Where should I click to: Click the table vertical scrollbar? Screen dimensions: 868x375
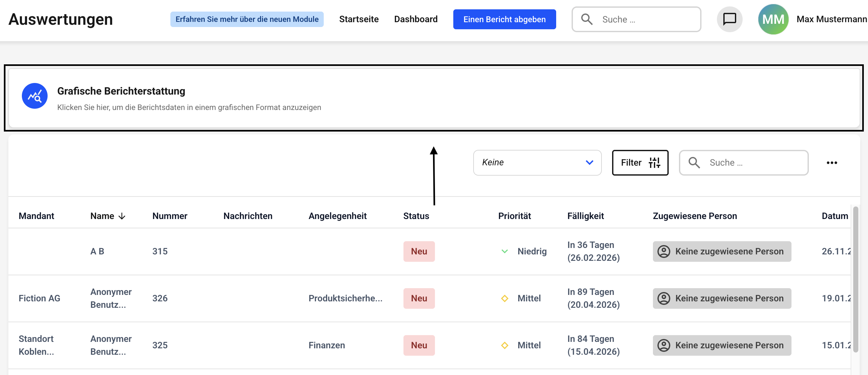tap(855, 280)
